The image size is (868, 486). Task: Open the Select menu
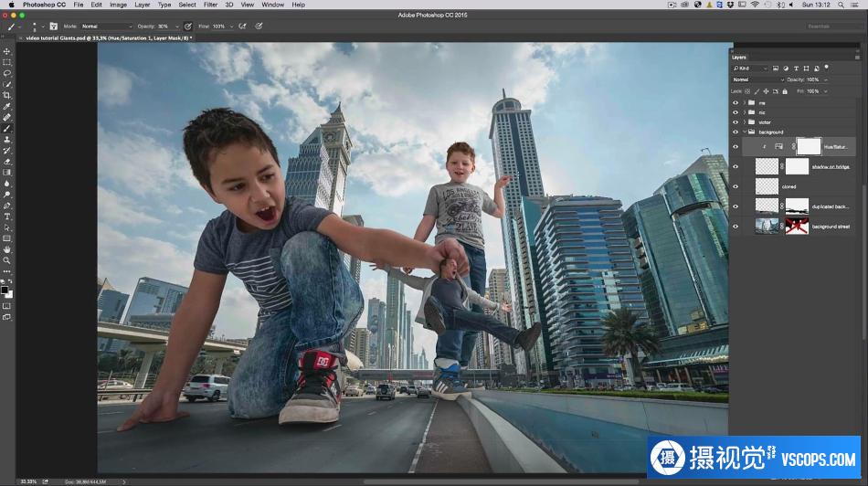pyautogui.click(x=187, y=5)
